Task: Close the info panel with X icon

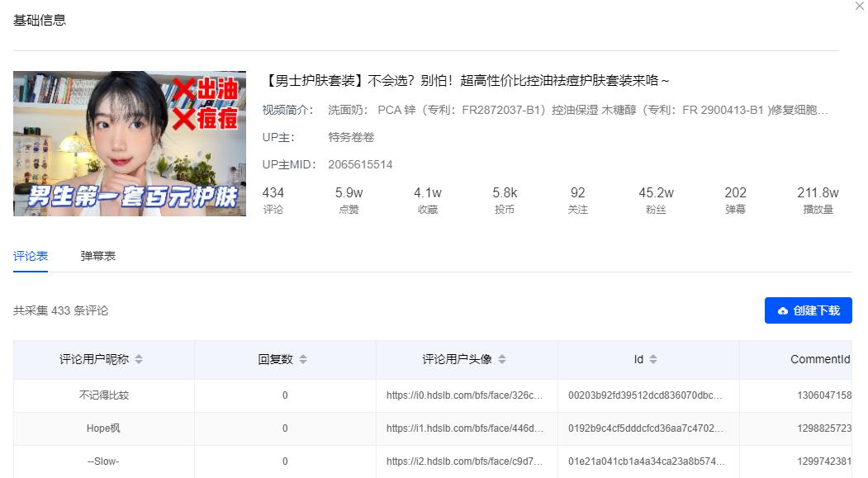Action: pos(860,6)
